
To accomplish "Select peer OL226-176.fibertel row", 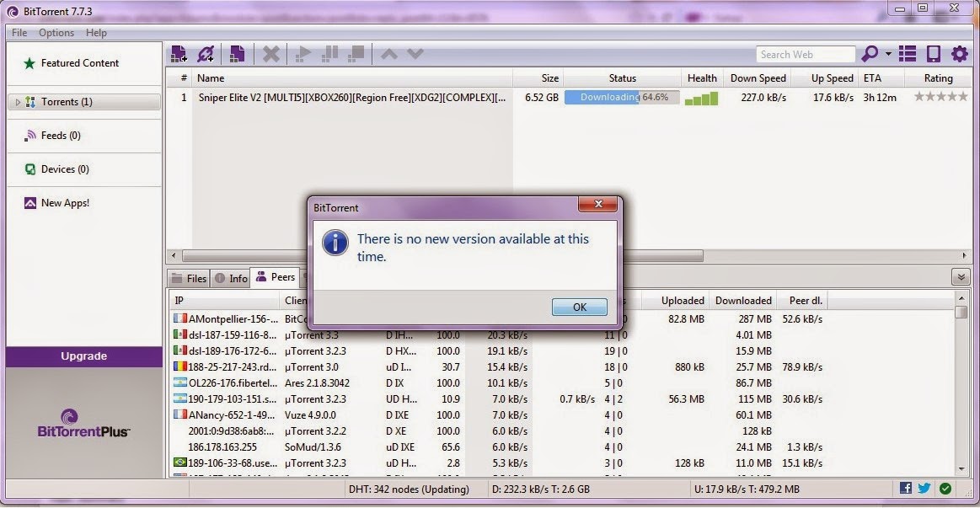I will [x=563, y=383].
